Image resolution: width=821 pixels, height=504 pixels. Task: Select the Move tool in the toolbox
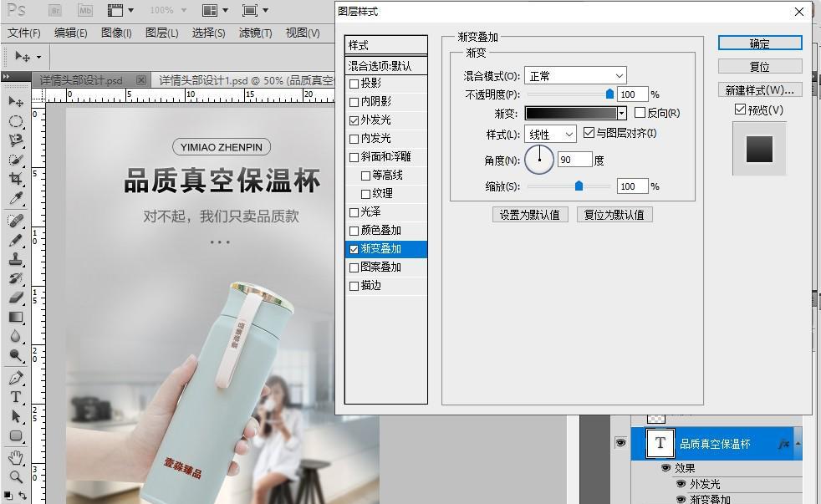[x=16, y=101]
